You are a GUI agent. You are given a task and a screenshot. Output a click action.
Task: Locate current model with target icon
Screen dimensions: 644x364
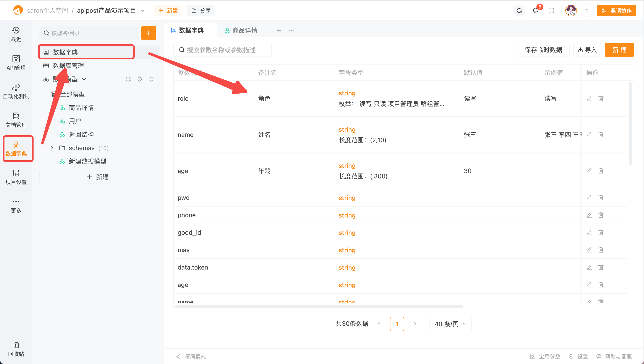click(140, 79)
